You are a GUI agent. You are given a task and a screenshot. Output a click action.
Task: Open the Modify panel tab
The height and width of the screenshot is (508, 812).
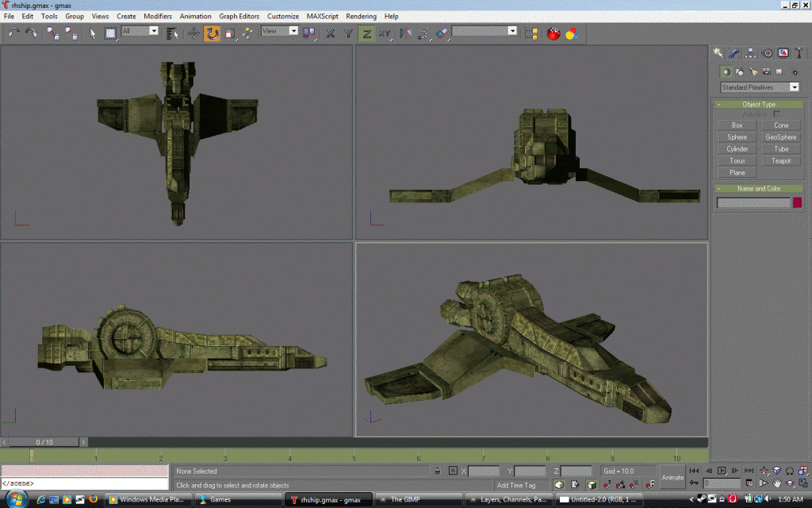pos(733,53)
